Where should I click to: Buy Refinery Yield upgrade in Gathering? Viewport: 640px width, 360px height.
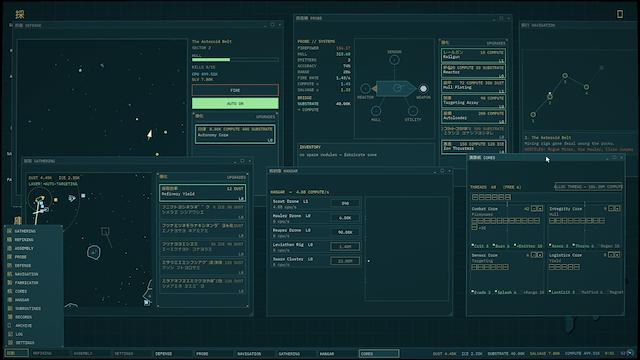click(202, 193)
